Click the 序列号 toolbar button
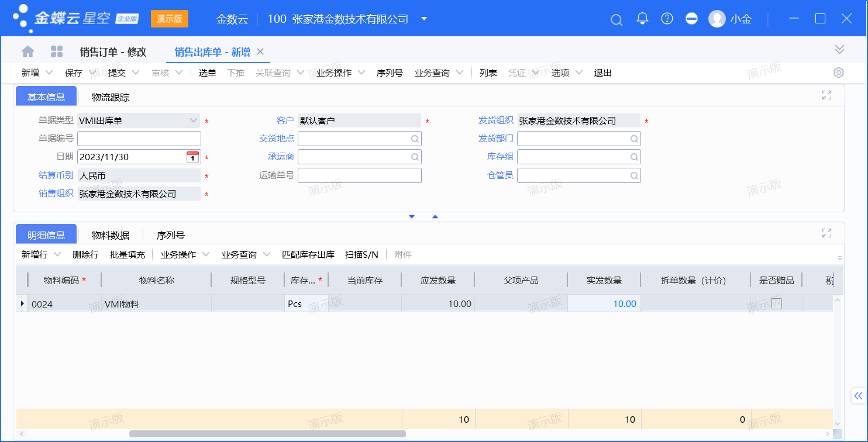 390,73
